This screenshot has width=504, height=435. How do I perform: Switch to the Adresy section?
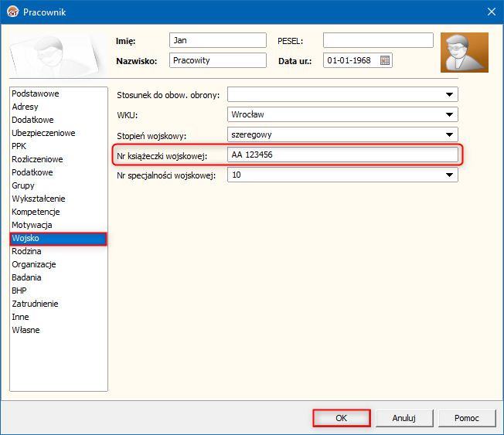[x=26, y=107]
